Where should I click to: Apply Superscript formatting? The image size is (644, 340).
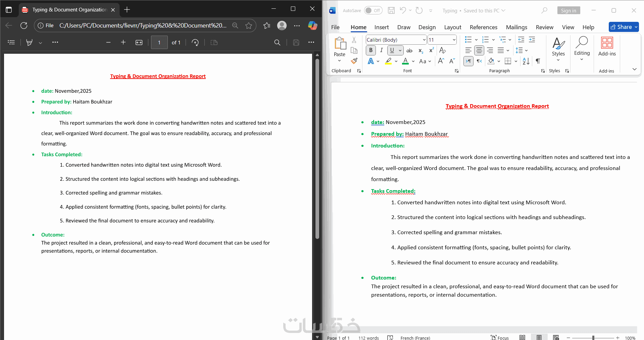pos(432,50)
